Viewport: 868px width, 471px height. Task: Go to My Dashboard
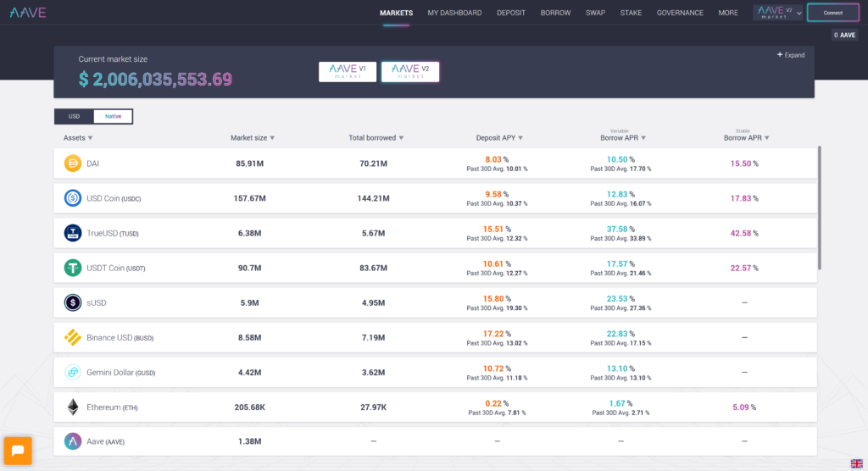tap(454, 13)
